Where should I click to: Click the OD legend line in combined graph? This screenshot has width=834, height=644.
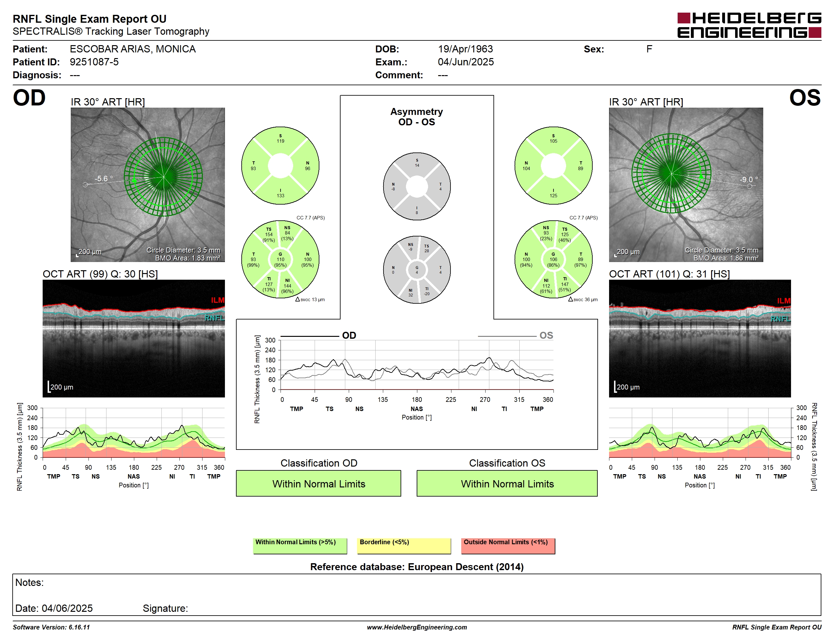pos(310,336)
